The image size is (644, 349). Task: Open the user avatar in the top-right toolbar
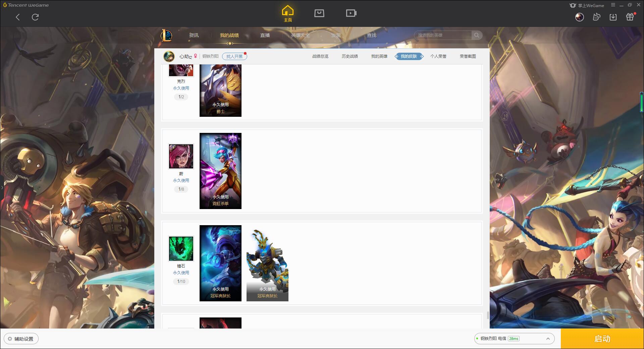coord(579,17)
